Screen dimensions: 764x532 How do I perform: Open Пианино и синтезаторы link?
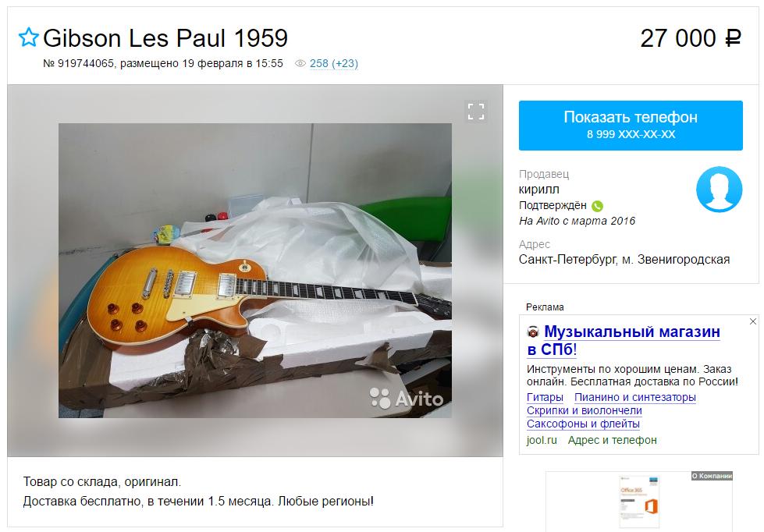click(x=635, y=397)
